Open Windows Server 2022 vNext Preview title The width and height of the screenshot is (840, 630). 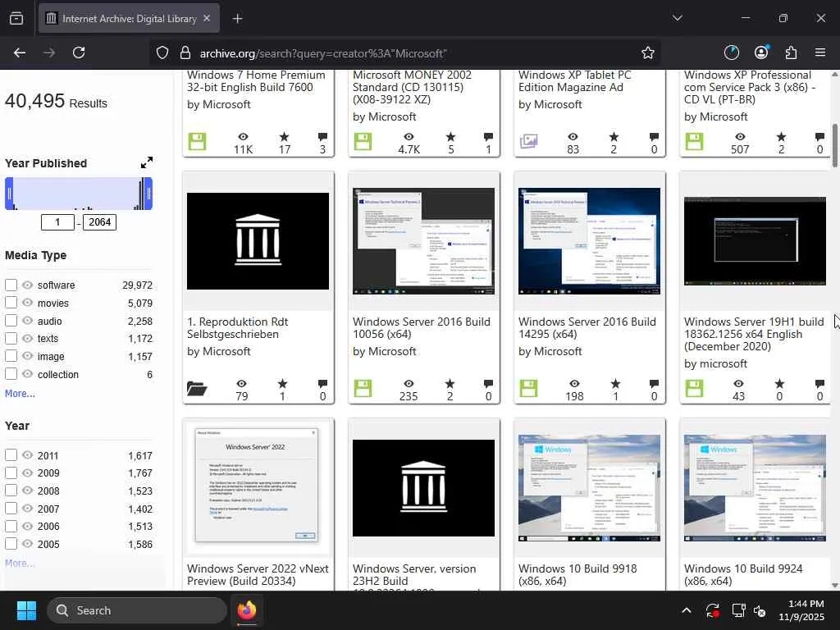point(258,575)
